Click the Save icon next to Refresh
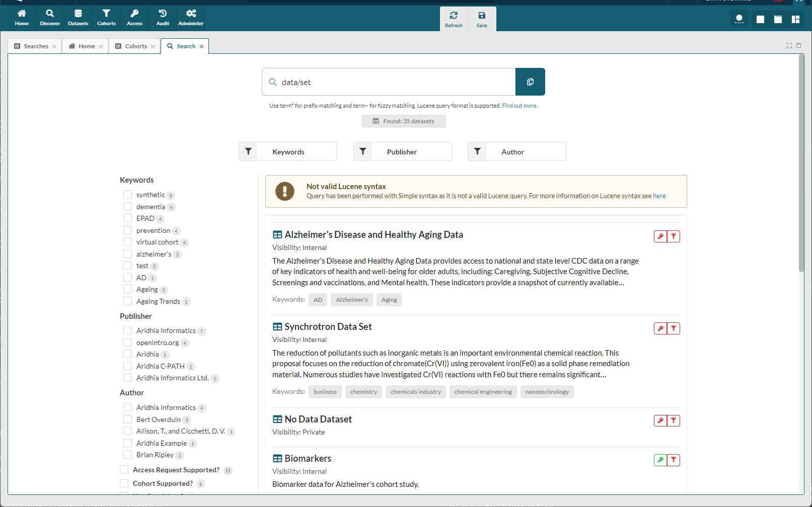This screenshot has width=812, height=507. coord(481,19)
